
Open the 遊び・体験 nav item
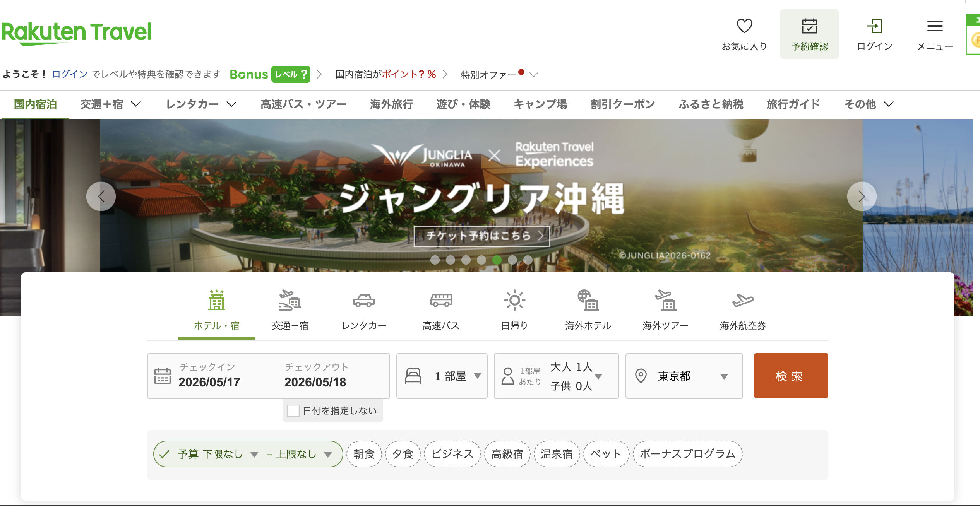click(x=463, y=104)
